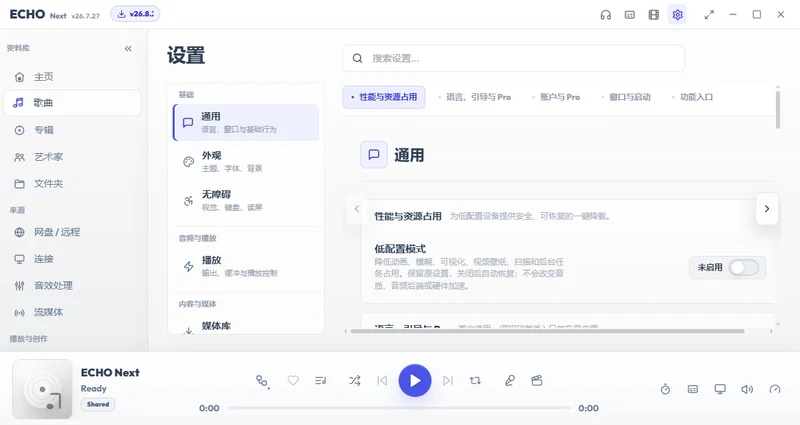The image size is (800, 425).
Task: Select 媒体库 settings category
Action: (x=246, y=326)
